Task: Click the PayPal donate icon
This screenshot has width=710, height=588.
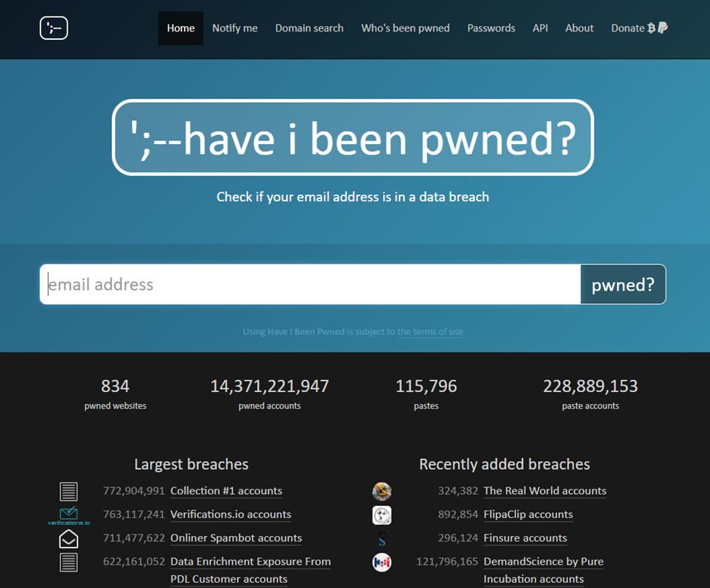Action: (x=663, y=28)
